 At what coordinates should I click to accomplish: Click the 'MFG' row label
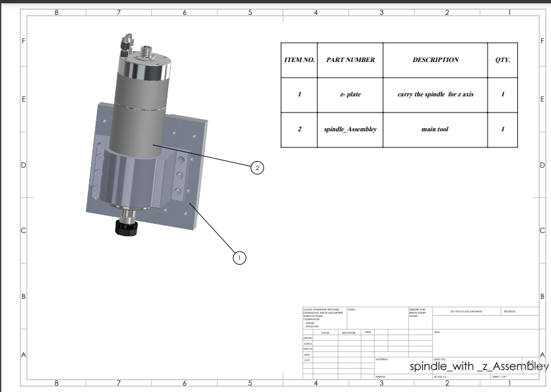tap(307, 354)
